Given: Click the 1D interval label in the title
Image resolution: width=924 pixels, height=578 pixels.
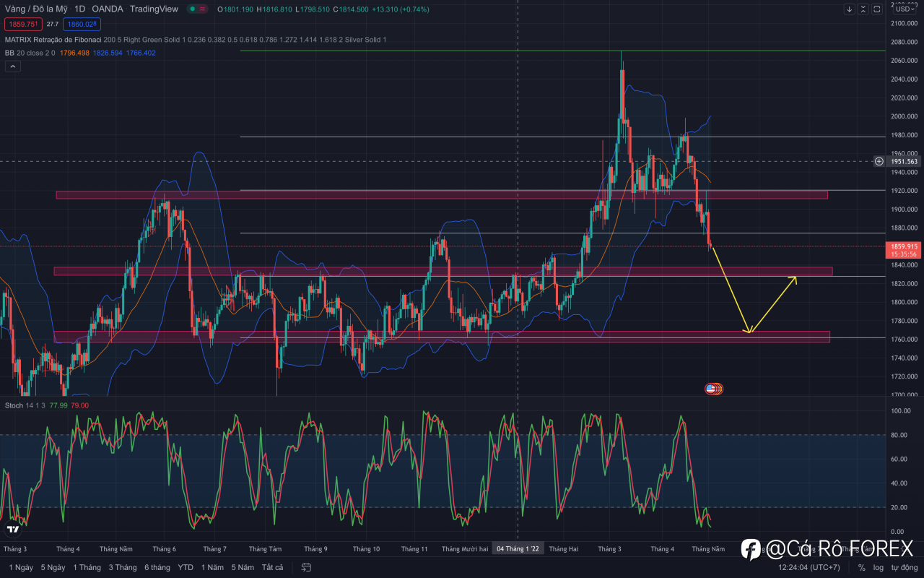Looking at the screenshot, I should coord(79,9).
